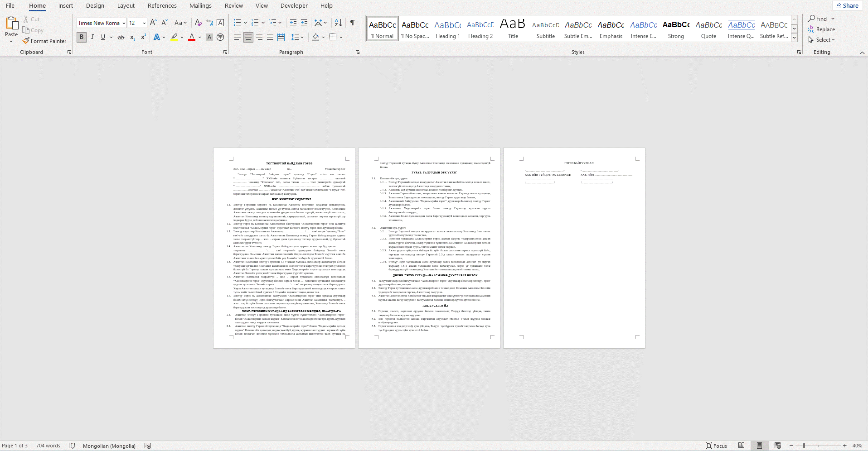Image resolution: width=868 pixels, height=451 pixels.
Task: Click the Multilevel List icon
Action: (273, 23)
